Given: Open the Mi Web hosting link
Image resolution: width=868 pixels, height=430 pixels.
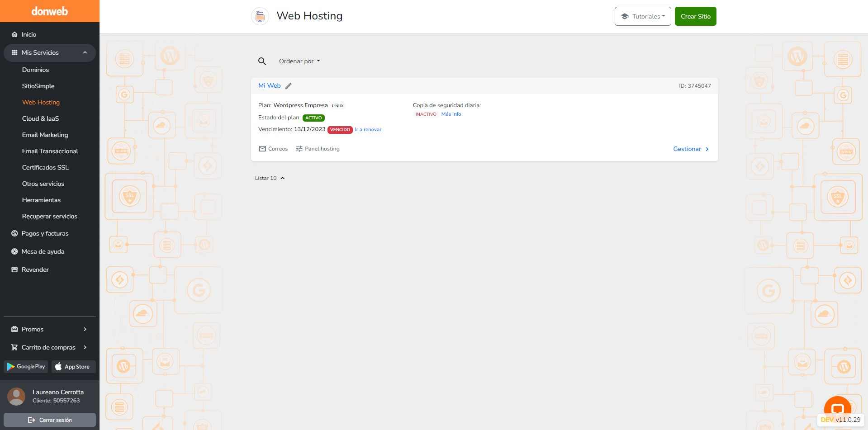Looking at the screenshot, I should pyautogui.click(x=270, y=85).
